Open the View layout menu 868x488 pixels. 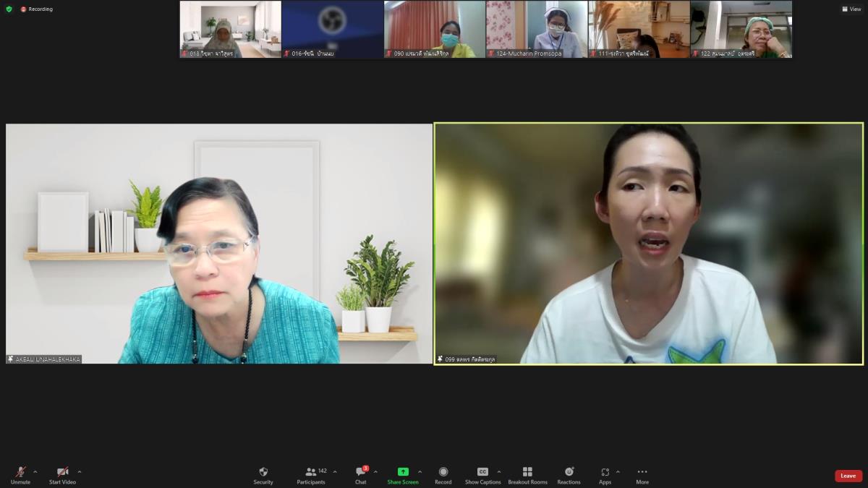851,9
